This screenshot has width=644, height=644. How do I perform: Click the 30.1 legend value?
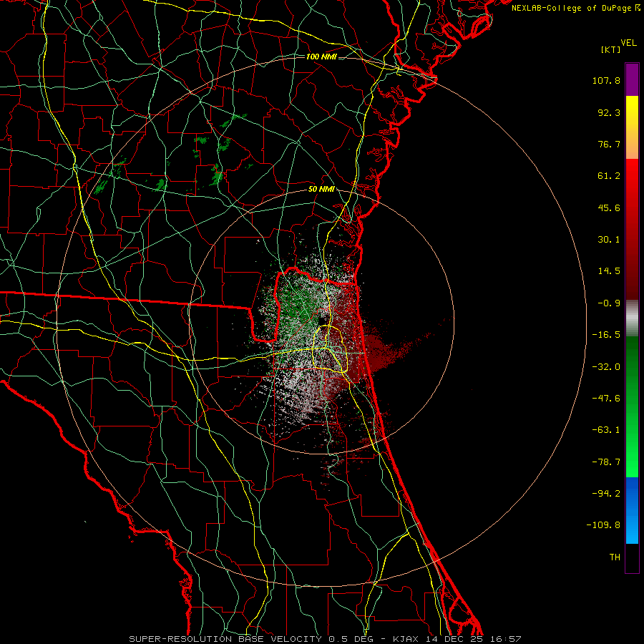[x=609, y=240]
